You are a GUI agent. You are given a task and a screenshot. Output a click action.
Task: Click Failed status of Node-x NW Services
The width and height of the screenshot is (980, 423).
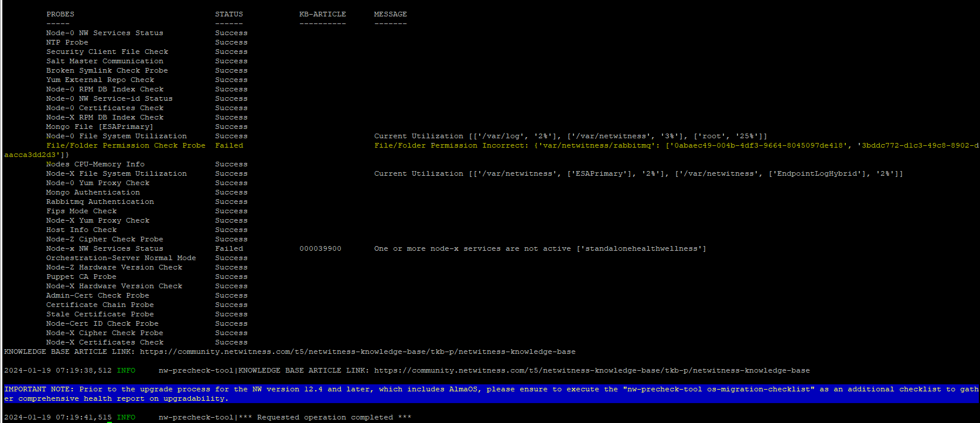click(229, 248)
